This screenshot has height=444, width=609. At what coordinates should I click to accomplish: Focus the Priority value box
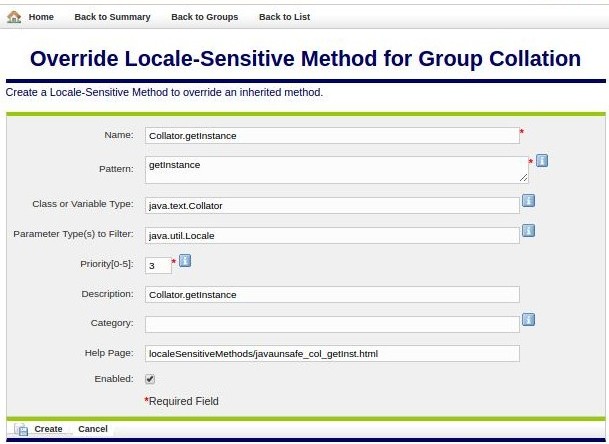pos(157,265)
